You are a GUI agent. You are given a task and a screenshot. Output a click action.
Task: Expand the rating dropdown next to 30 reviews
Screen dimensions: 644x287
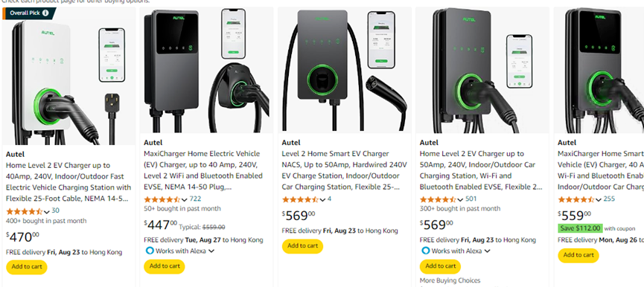tap(46, 212)
